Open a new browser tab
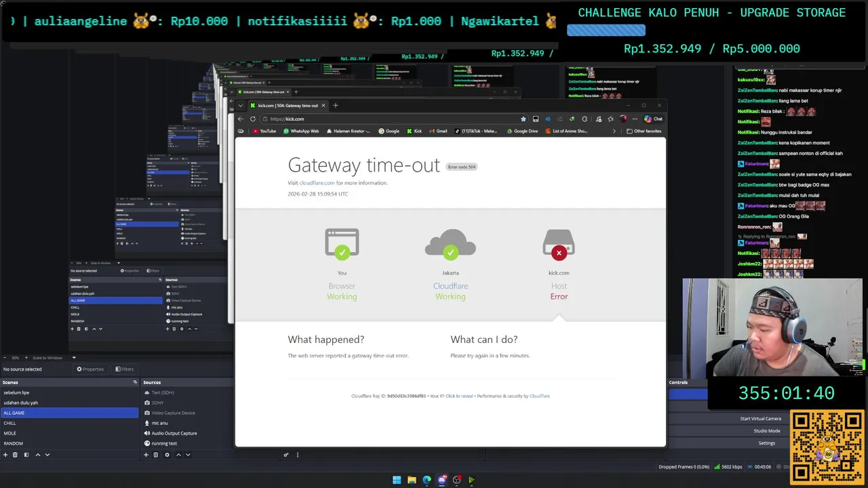Viewport: 868px width, 488px height. tap(335, 105)
